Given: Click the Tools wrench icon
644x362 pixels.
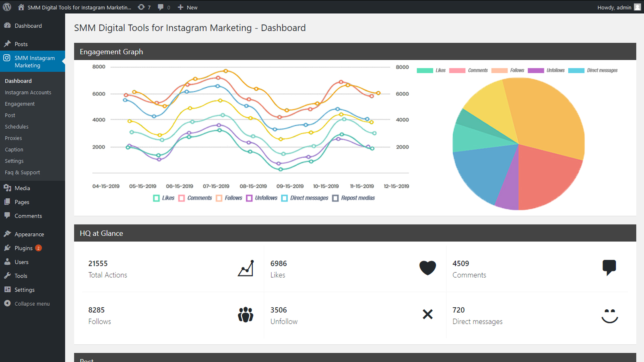Looking at the screenshot, I should pos(7,276).
